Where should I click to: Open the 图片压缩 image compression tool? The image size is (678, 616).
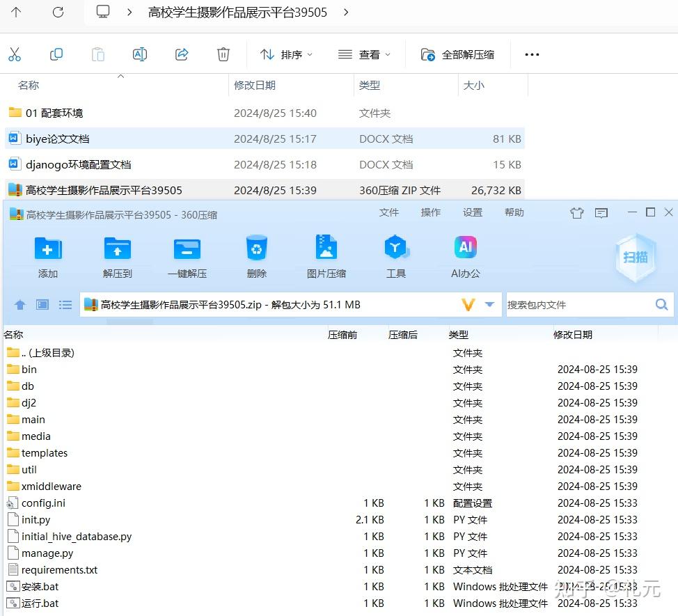click(326, 255)
